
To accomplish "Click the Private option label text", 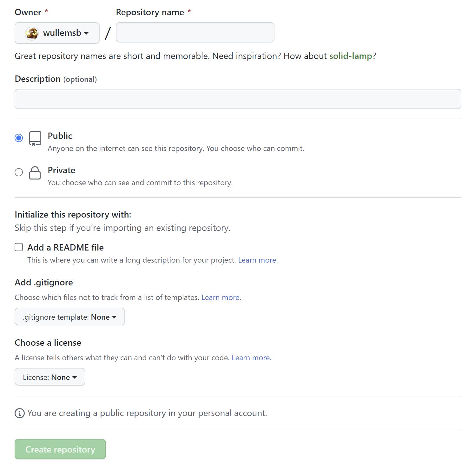I will click(x=61, y=170).
